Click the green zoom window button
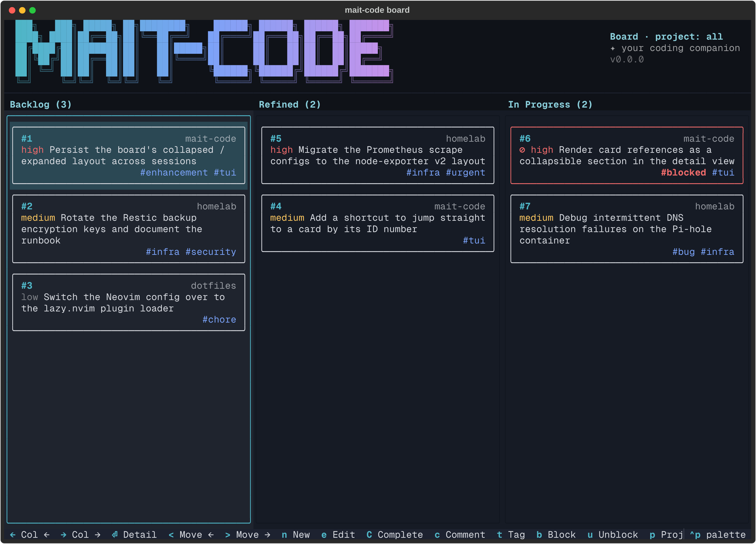 pyautogui.click(x=32, y=10)
